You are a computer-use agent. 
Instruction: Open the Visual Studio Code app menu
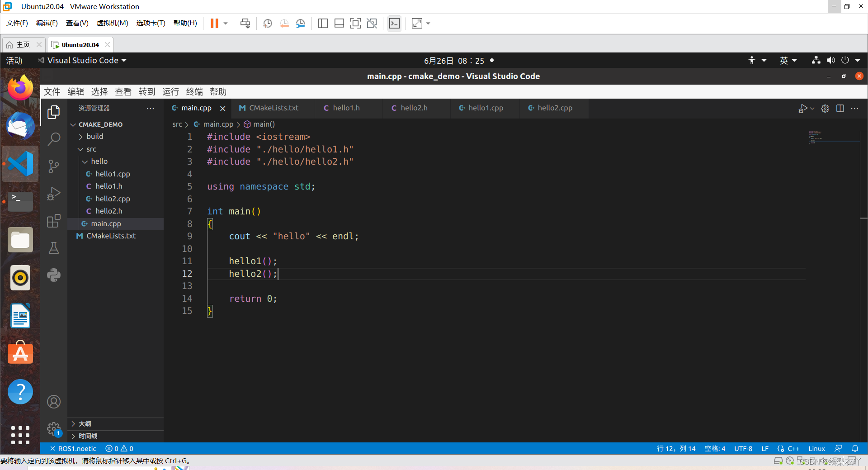click(x=82, y=61)
